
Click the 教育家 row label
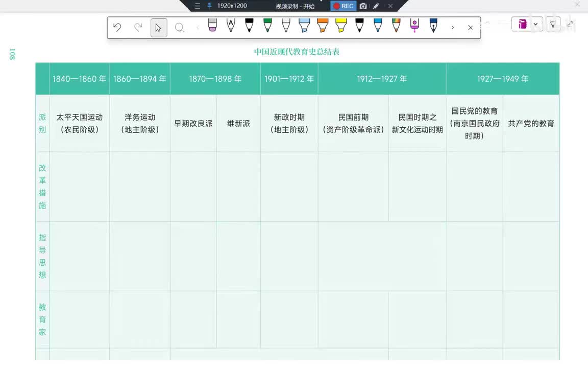(x=42, y=319)
